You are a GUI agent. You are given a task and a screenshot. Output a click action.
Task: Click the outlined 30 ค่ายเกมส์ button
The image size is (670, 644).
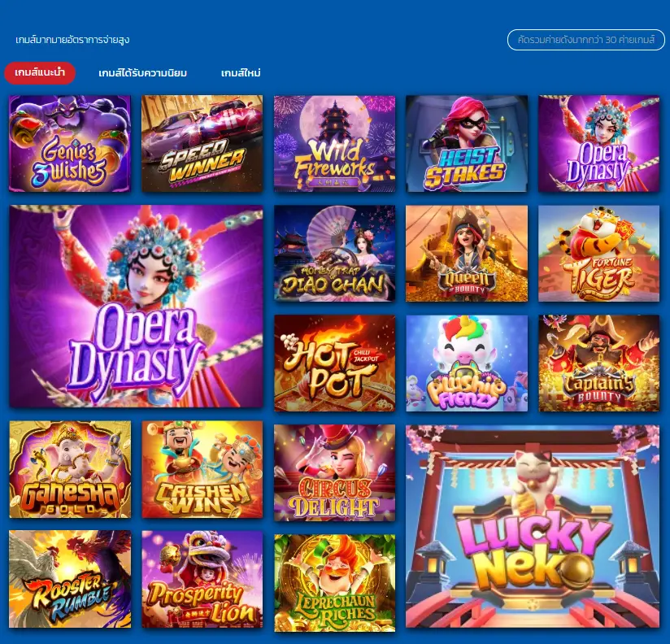(585, 40)
